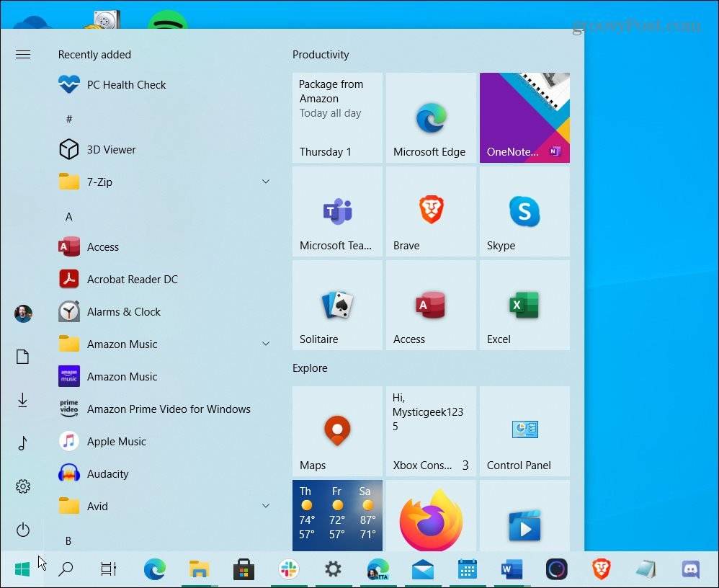The width and height of the screenshot is (719, 588).
Task: Launch the Firefox tile
Action: (431, 515)
